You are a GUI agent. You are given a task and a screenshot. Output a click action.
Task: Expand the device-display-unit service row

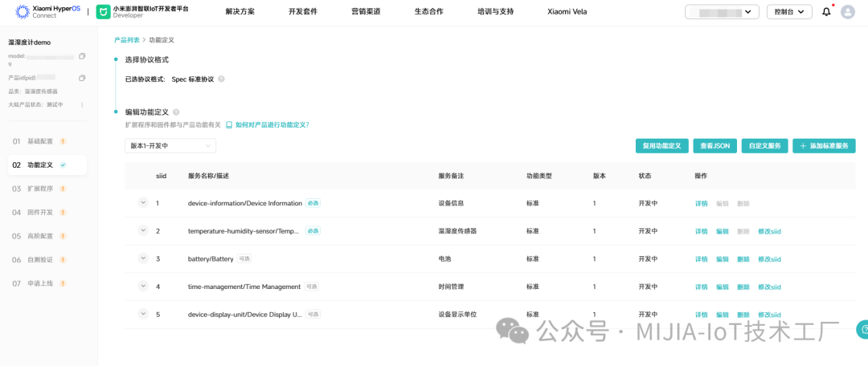143,314
